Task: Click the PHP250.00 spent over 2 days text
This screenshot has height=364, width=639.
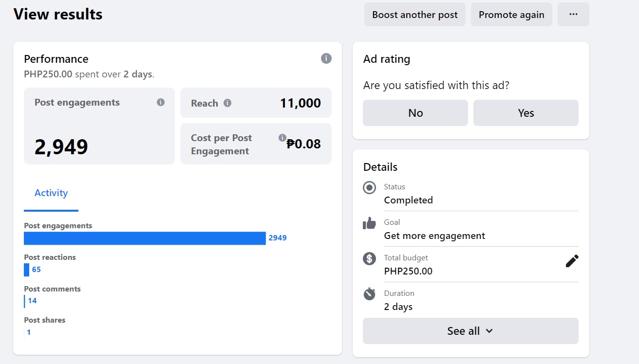Action: pyautogui.click(x=89, y=74)
